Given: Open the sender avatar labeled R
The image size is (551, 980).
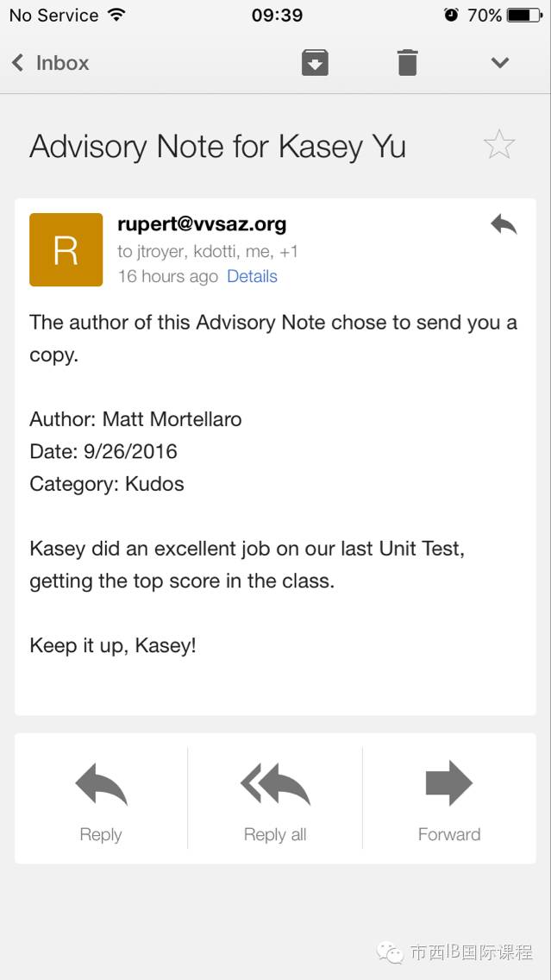Looking at the screenshot, I should coord(66,249).
